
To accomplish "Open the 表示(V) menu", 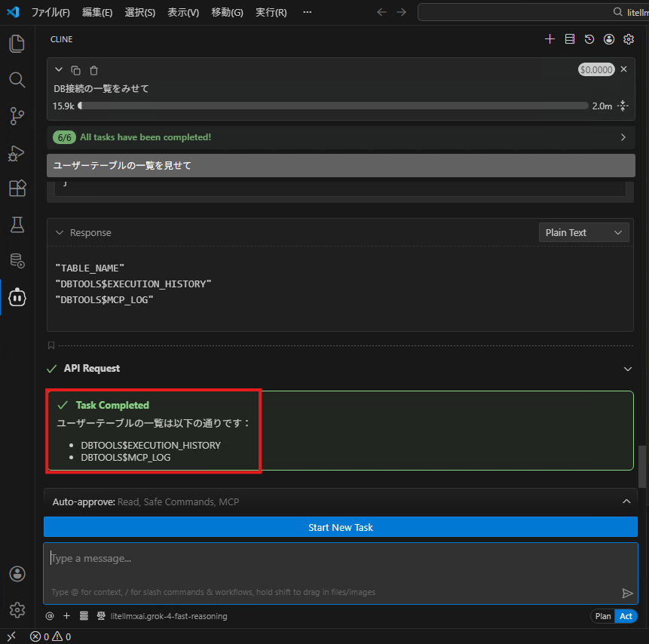I will point(183,12).
